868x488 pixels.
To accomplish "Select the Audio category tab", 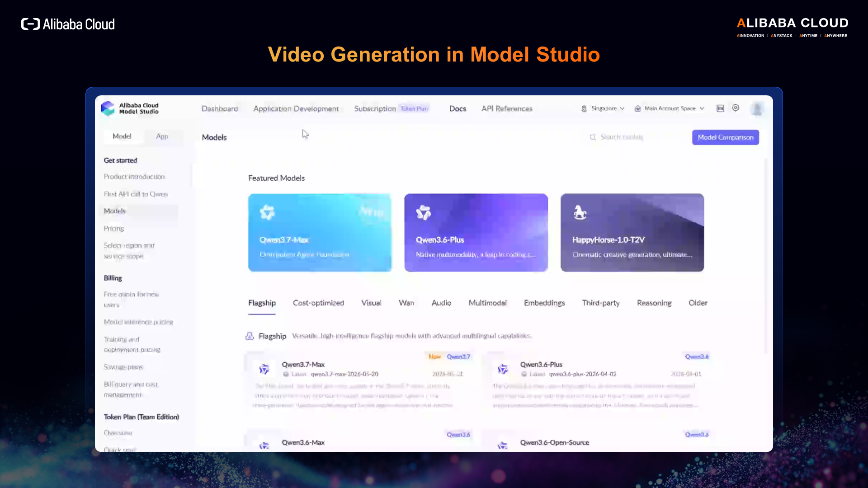I will click(x=441, y=303).
